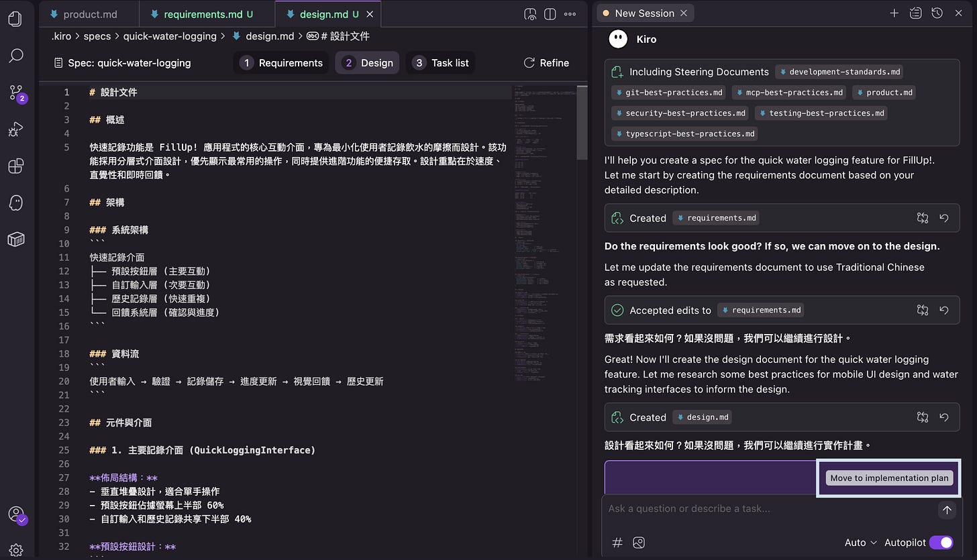Open git-best-practices.md steering chip

coord(668,93)
